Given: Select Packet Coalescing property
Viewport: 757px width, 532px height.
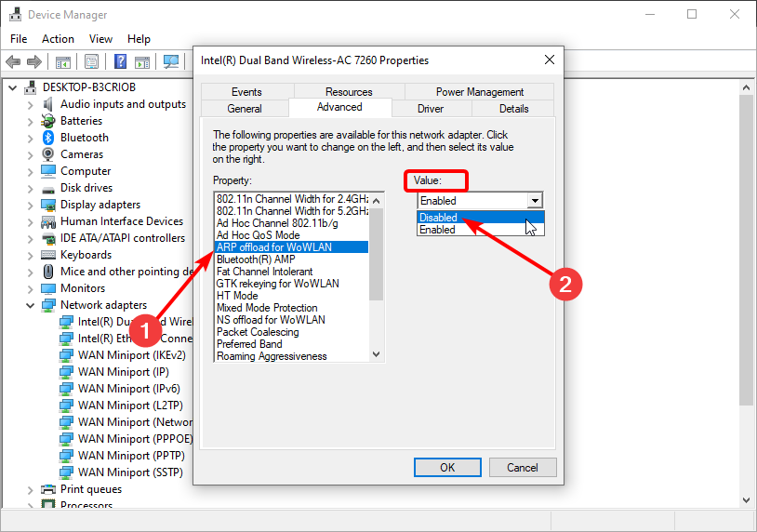Looking at the screenshot, I should coord(292,332).
